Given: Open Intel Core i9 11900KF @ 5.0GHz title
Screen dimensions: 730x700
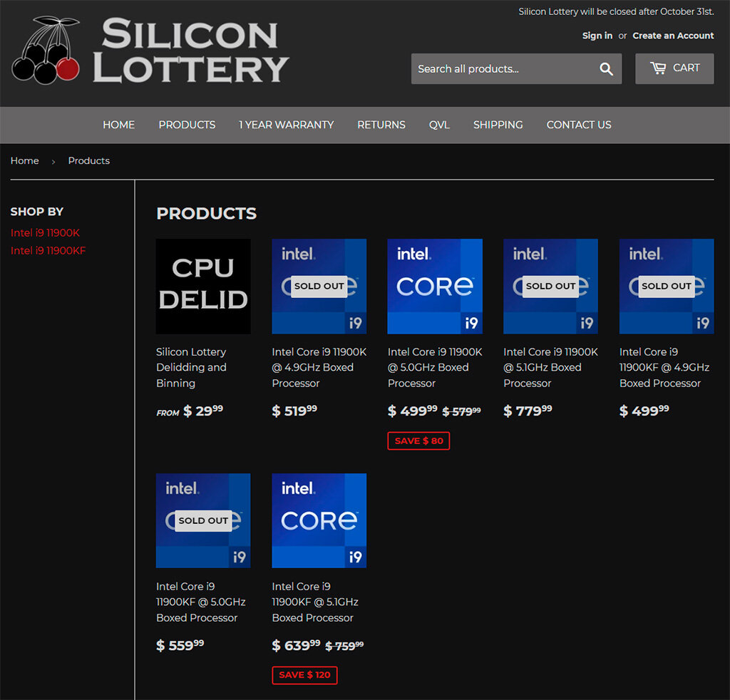Looking at the screenshot, I should pos(200,602).
